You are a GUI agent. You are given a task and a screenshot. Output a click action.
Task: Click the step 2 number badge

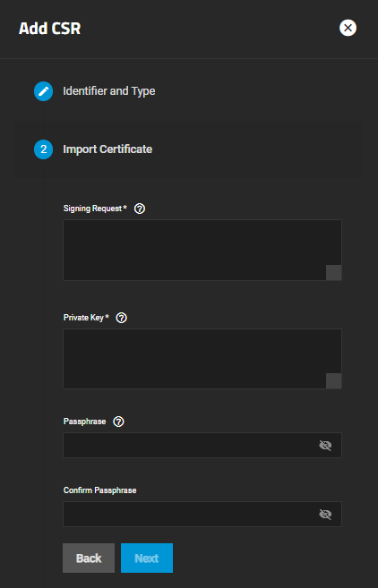tap(44, 149)
